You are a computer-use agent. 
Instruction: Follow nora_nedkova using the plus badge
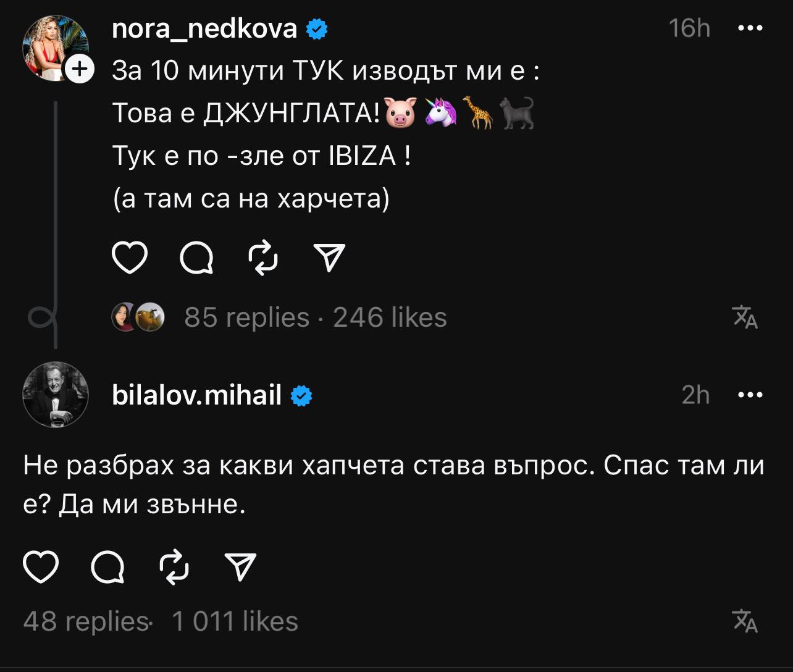[x=80, y=70]
